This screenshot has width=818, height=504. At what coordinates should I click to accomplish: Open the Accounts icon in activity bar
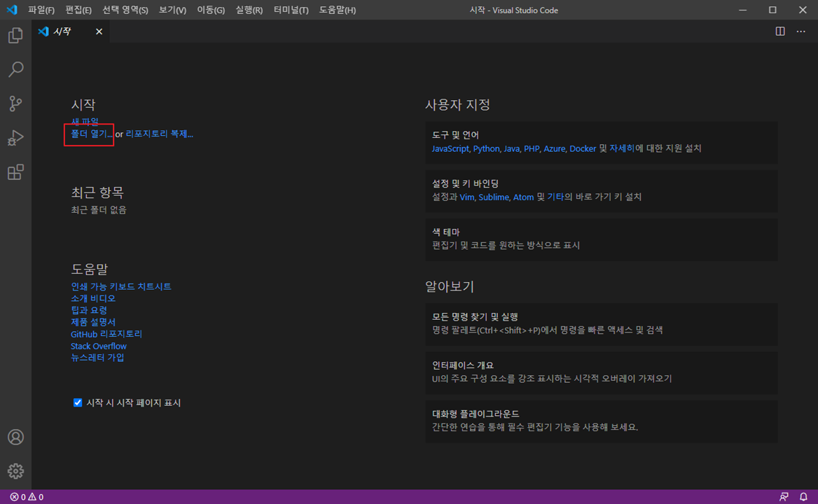pos(15,437)
